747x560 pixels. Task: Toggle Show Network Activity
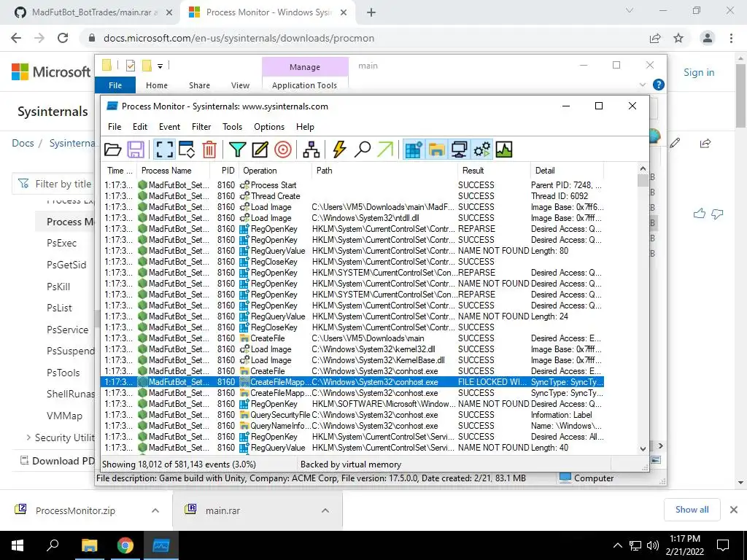tap(460, 149)
